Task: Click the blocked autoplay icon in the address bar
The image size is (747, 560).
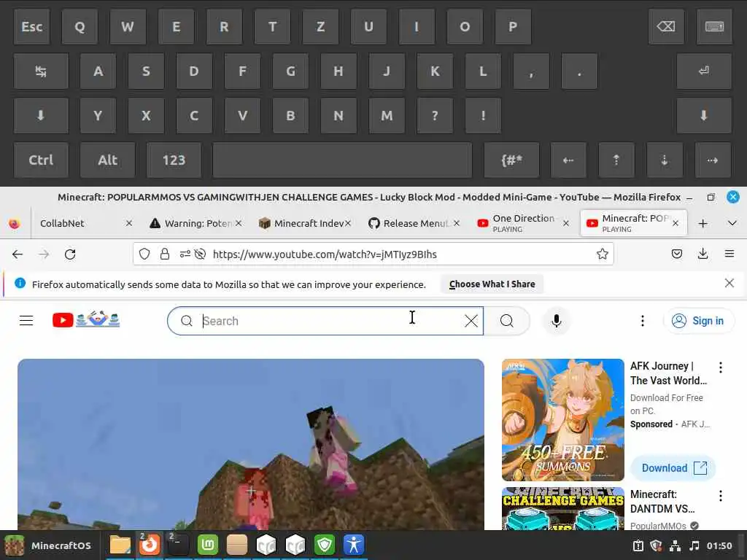Action: pos(200,254)
